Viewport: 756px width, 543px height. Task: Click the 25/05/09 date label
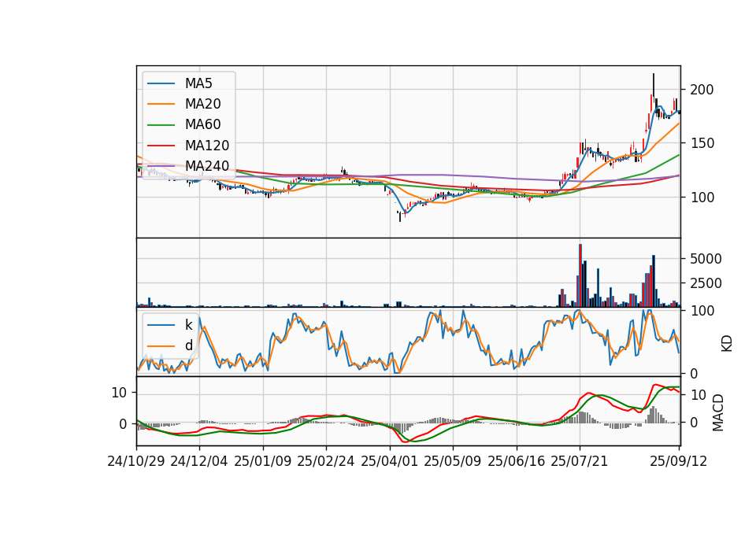453,462
